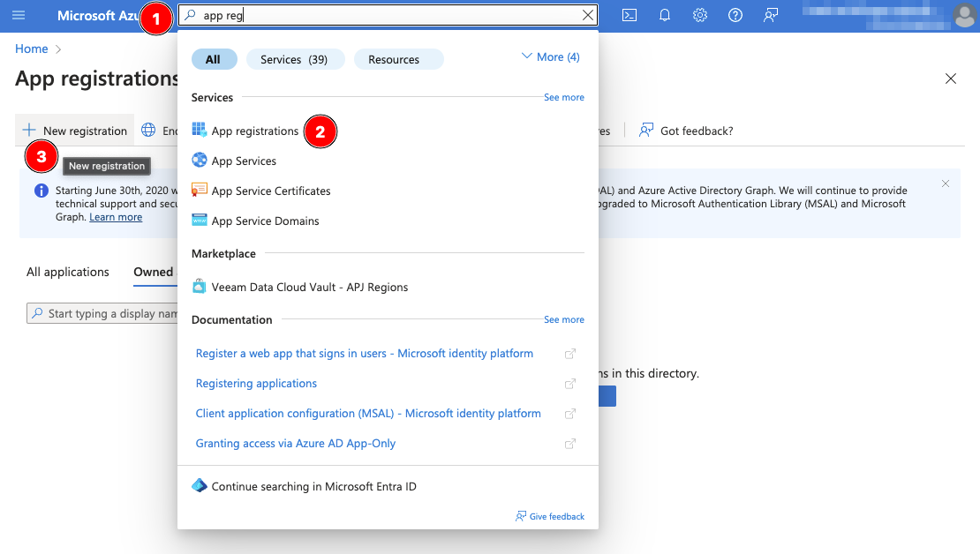Click the App registrations service icon
The image size is (980, 554).
[200, 130]
